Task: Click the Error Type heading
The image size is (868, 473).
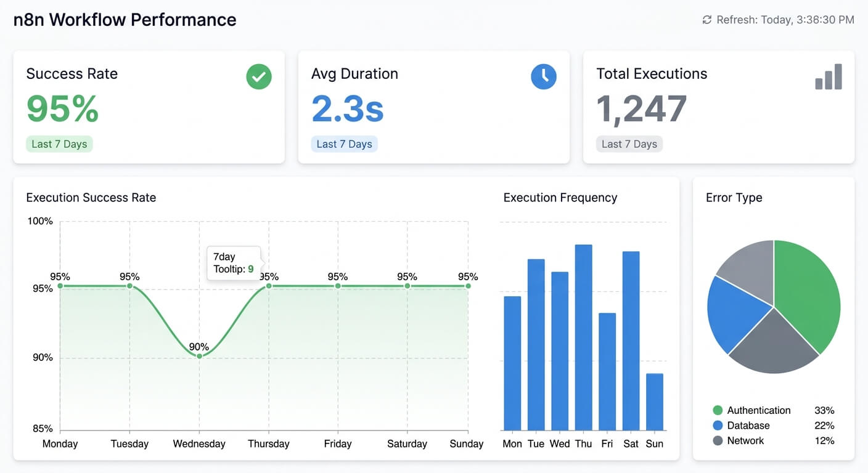Action: point(734,198)
